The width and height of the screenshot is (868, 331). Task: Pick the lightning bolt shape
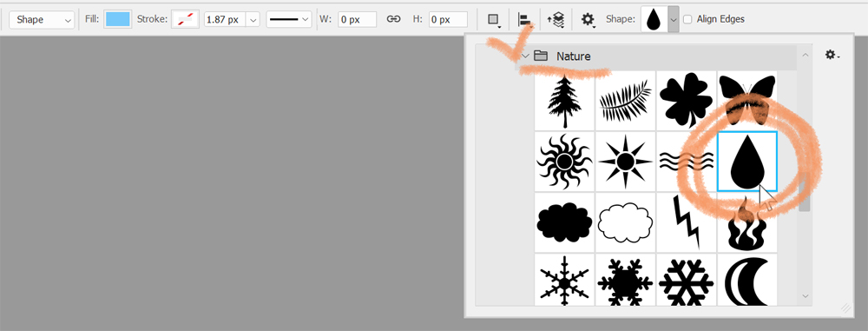pyautogui.click(x=686, y=222)
